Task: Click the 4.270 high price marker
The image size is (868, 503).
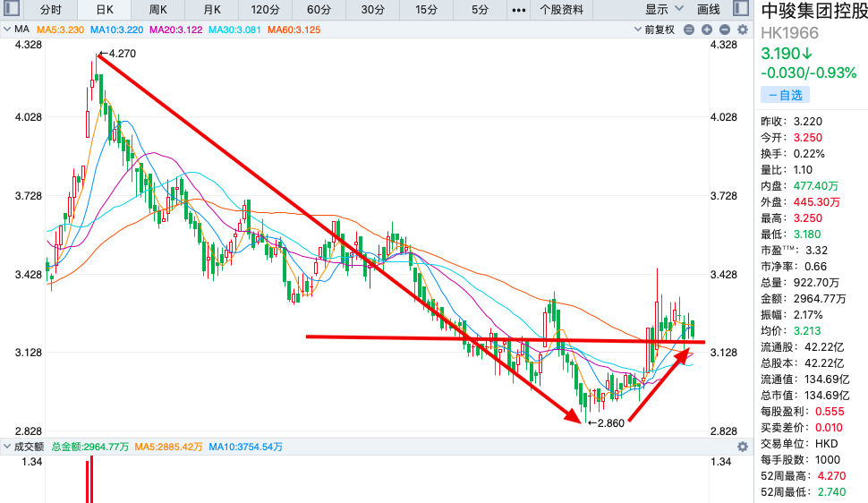Action: click(x=117, y=53)
